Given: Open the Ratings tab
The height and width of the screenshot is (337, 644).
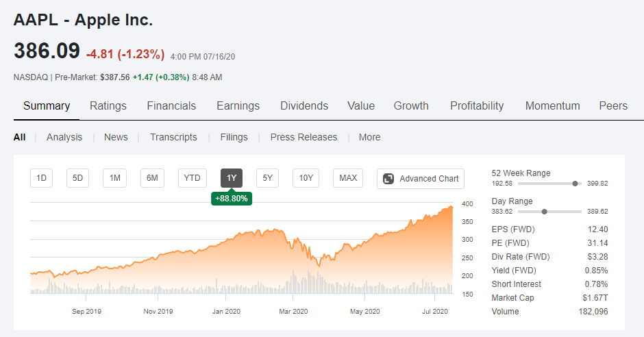Looking at the screenshot, I should (108, 105).
